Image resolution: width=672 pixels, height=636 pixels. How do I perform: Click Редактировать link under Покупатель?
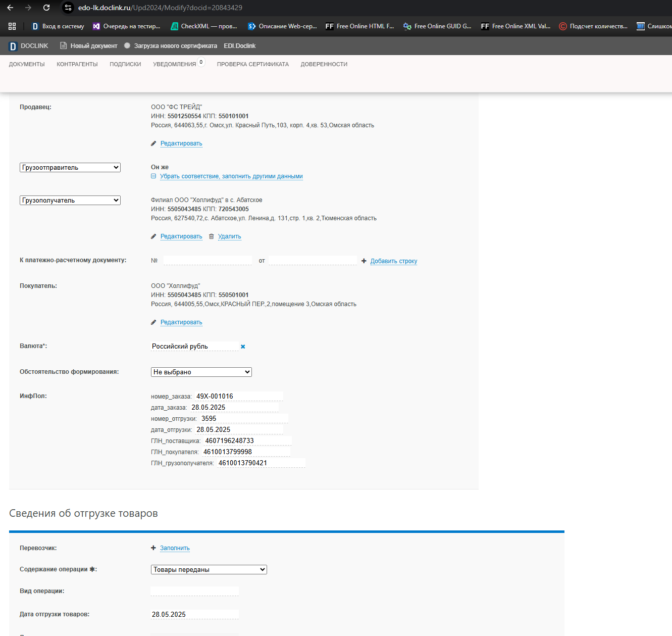181,322
